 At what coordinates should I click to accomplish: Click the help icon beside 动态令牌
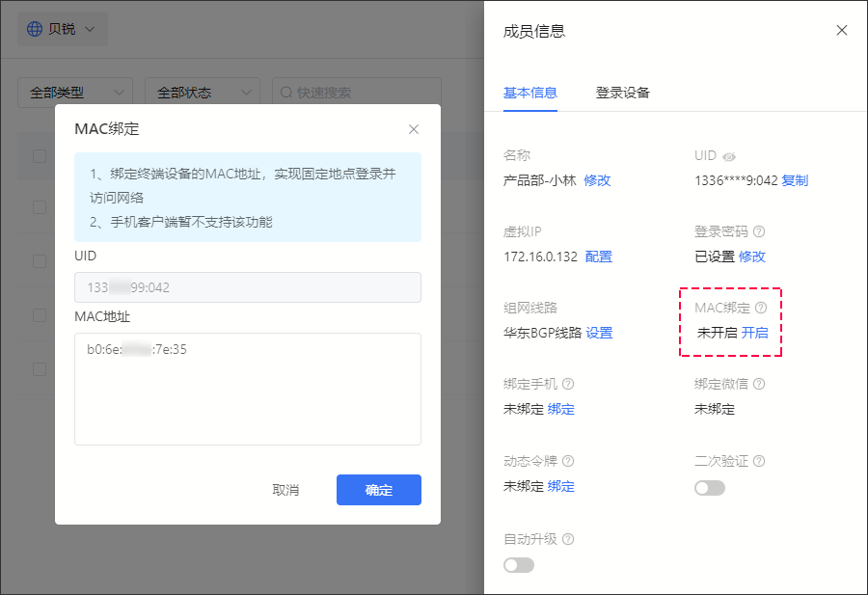[568, 461]
